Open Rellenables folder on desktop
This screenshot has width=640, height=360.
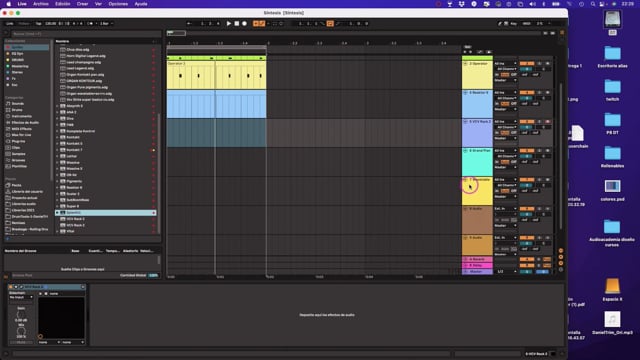click(x=612, y=157)
